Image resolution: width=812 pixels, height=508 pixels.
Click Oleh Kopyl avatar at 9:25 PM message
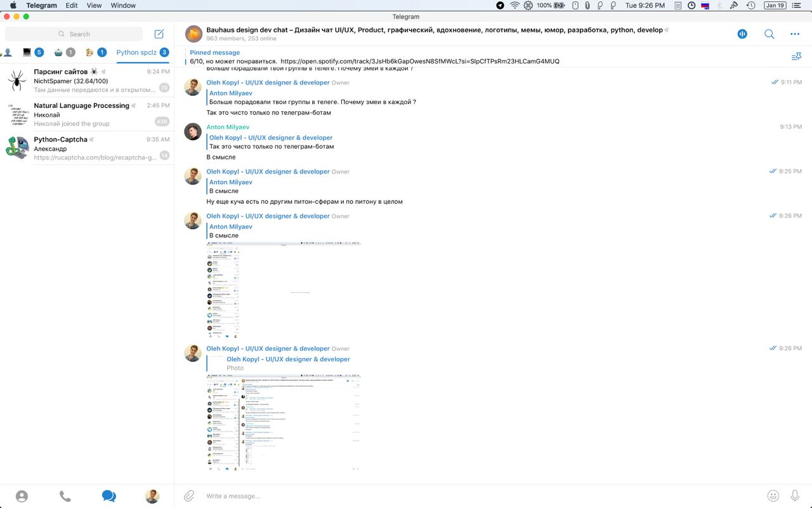[193, 176]
